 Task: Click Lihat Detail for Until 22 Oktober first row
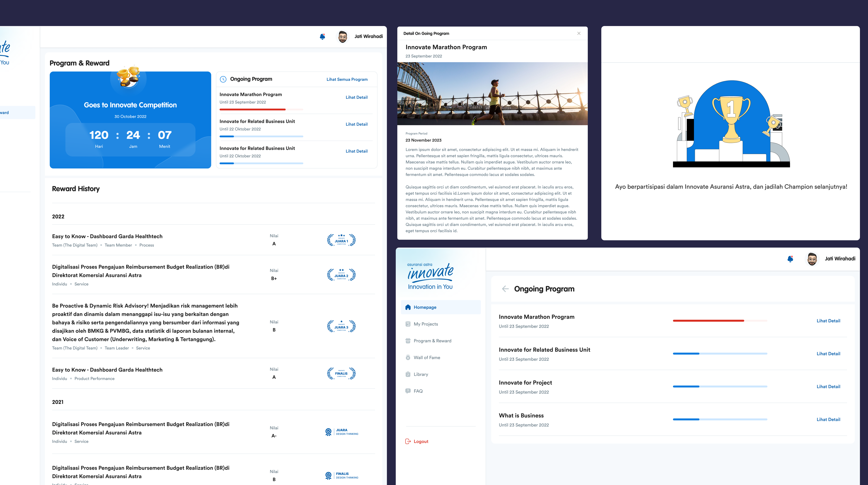pos(356,124)
